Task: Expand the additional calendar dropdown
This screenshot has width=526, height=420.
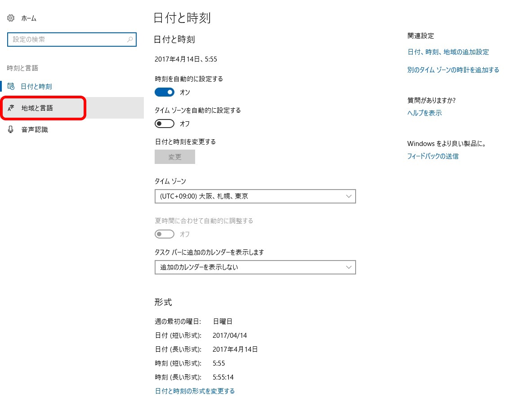Action: (x=255, y=267)
